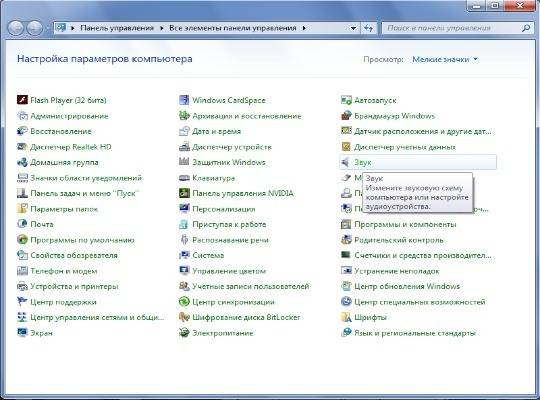Click the Персонализация icon
Viewport: 540px width, 400px height.
coord(184,209)
